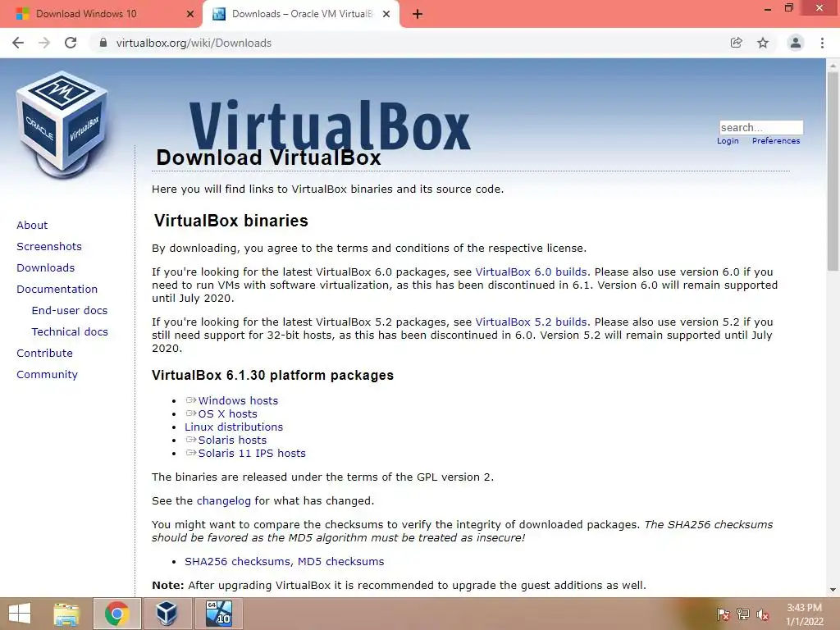Open the SHA256 checksums link

(238, 561)
